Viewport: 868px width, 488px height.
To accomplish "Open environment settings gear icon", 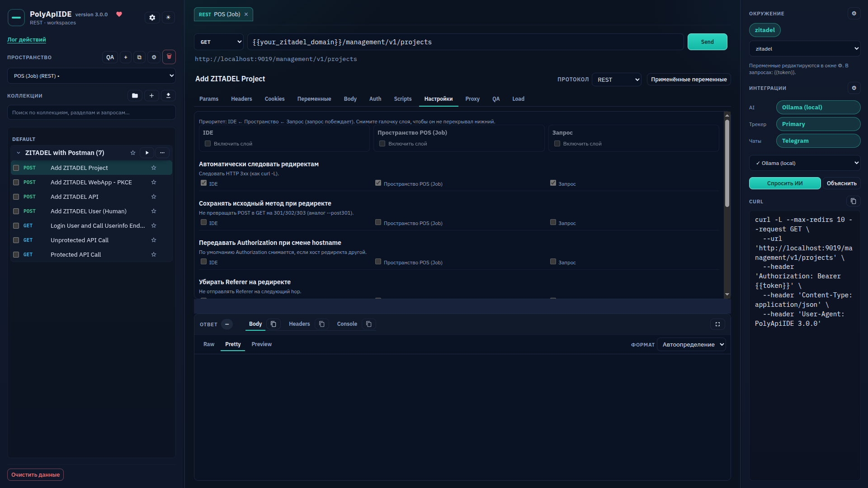I will tap(854, 14).
